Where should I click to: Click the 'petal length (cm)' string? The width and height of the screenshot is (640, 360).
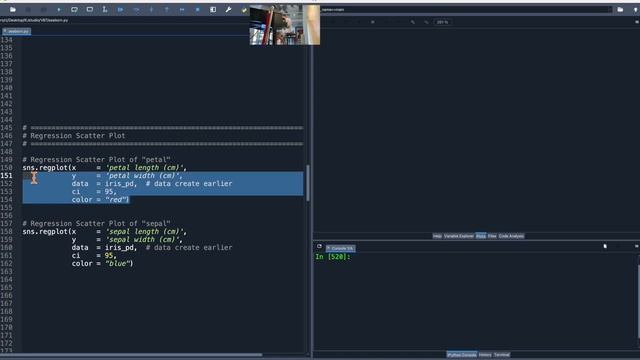click(x=144, y=168)
